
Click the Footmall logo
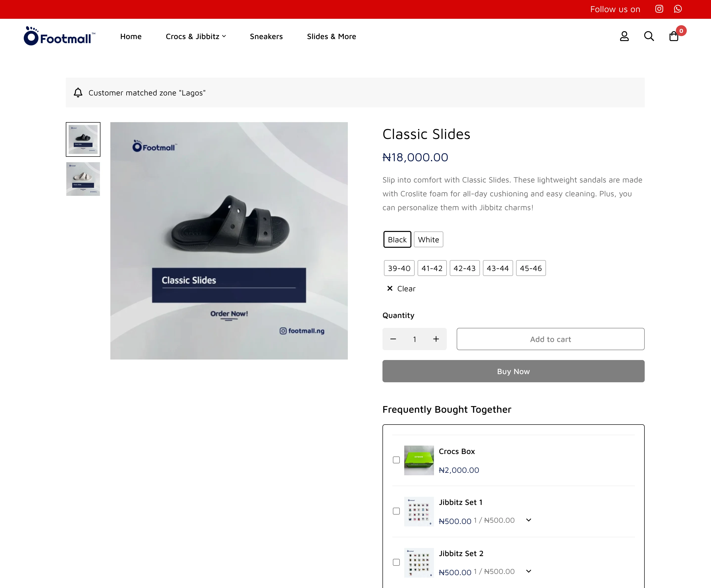(x=60, y=36)
